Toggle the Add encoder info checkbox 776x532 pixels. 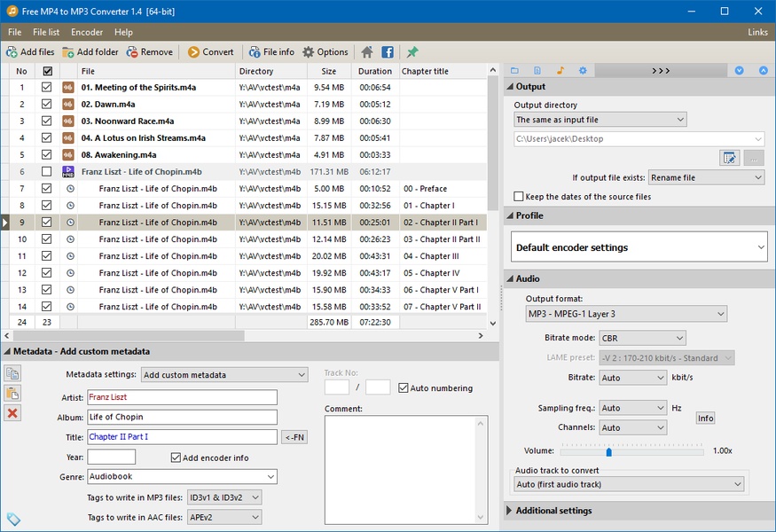point(176,458)
